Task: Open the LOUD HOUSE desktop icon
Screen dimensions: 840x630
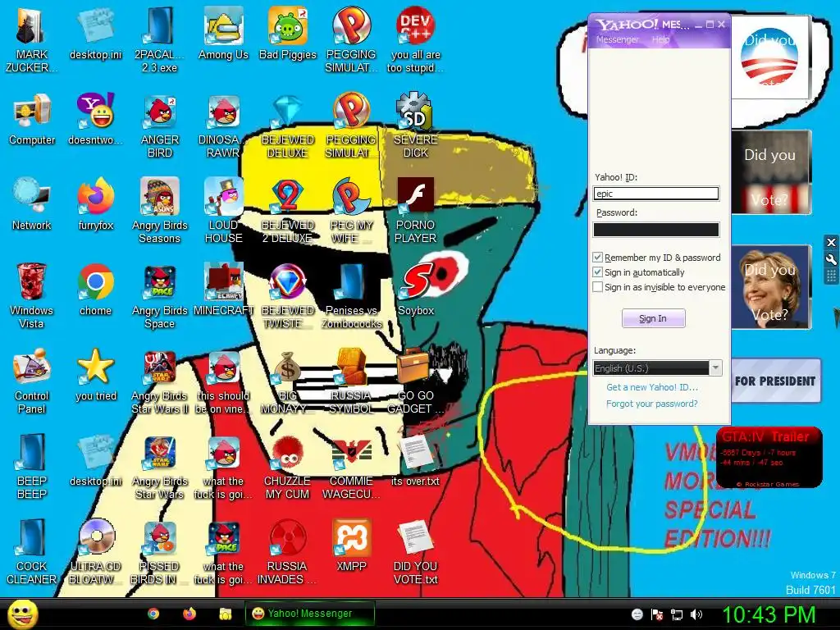Action: click(223, 210)
